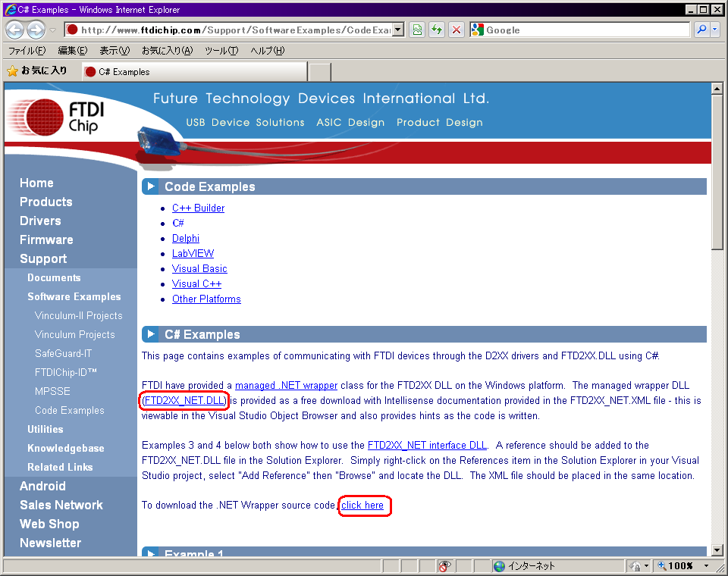
Task: Click the page scrollbar up arrow
Action: pos(717,88)
